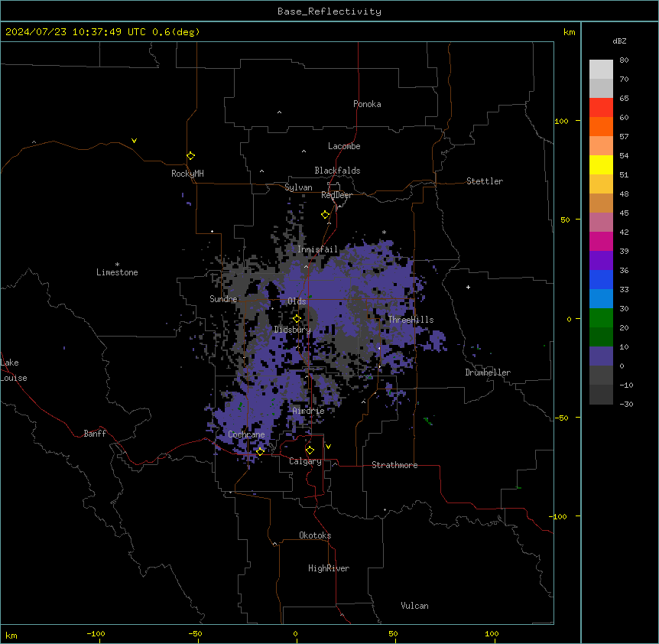The height and width of the screenshot is (644, 659).
Task: Click the asterisk marker northeast of Innisfail
Action: pyautogui.click(x=384, y=232)
